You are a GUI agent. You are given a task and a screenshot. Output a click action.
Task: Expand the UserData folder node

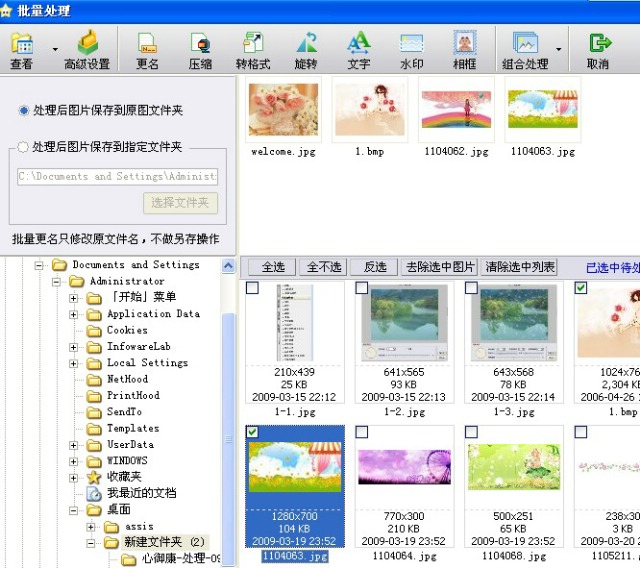pyautogui.click(x=73, y=445)
